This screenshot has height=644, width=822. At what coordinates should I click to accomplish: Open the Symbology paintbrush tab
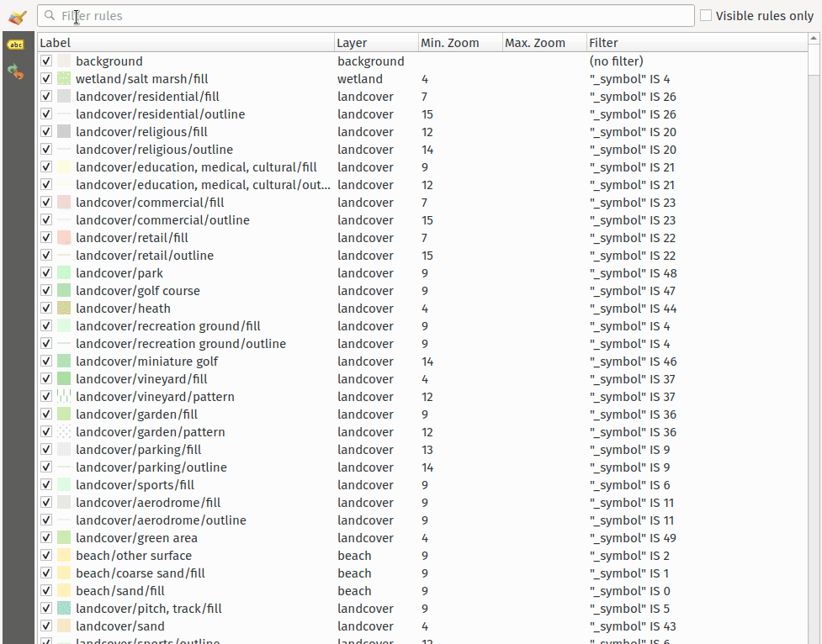tap(17, 17)
